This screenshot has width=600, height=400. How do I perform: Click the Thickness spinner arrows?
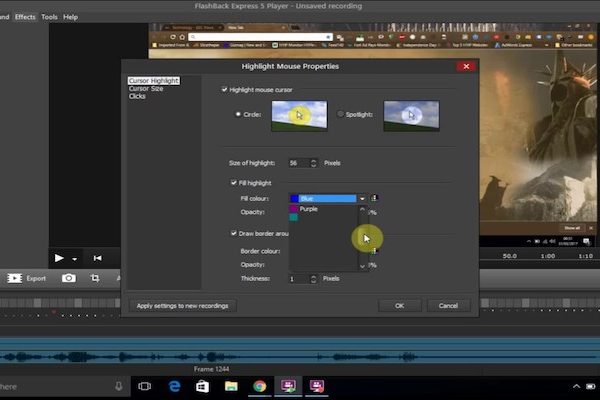tap(313, 279)
